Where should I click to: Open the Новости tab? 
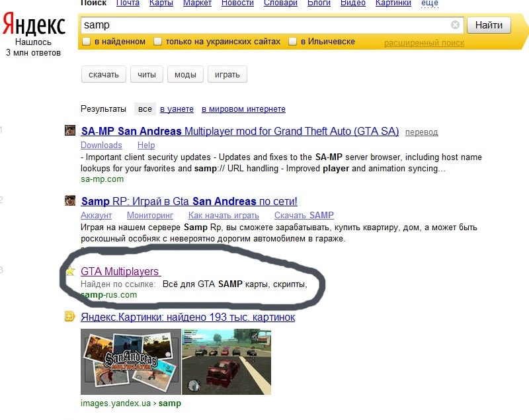pos(237,3)
